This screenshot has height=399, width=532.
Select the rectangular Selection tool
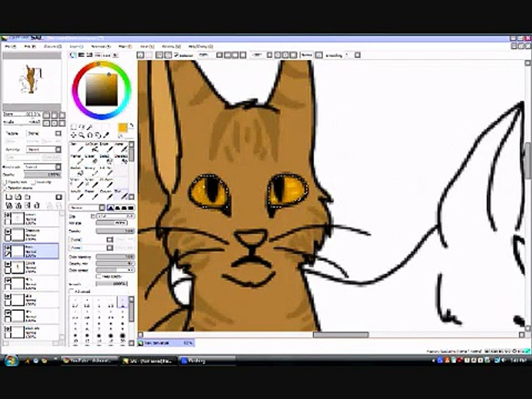[x=73, y=127]
